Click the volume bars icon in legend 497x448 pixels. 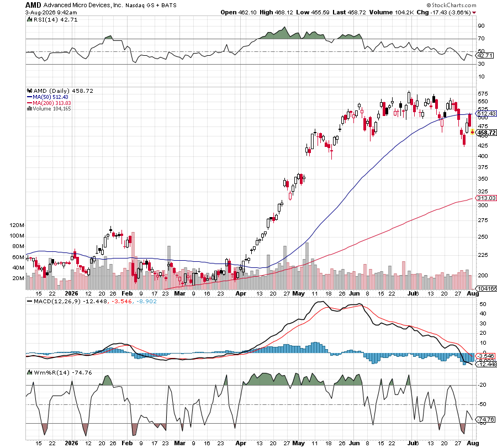point(29,108)
